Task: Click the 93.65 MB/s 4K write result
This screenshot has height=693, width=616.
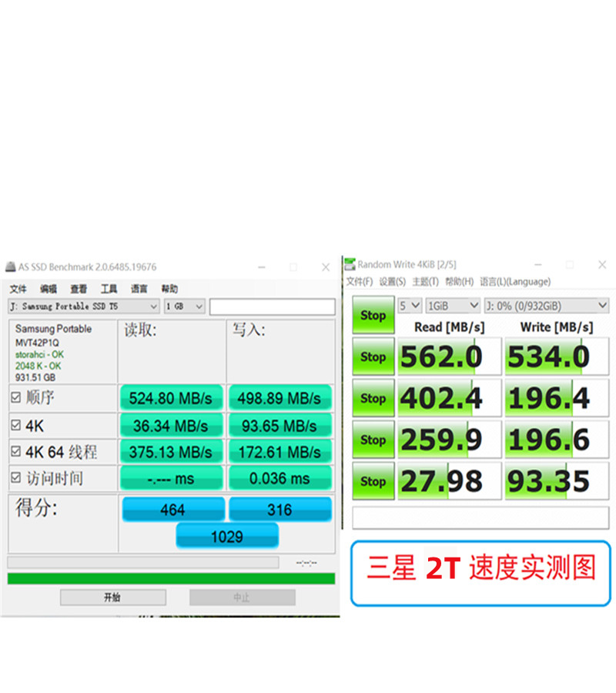Action: [280, 426]
